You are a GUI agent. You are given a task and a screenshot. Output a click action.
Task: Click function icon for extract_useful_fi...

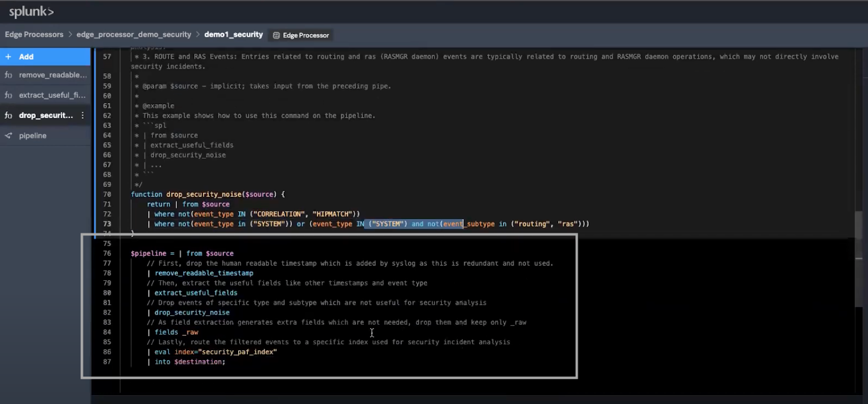click(8, 95)
